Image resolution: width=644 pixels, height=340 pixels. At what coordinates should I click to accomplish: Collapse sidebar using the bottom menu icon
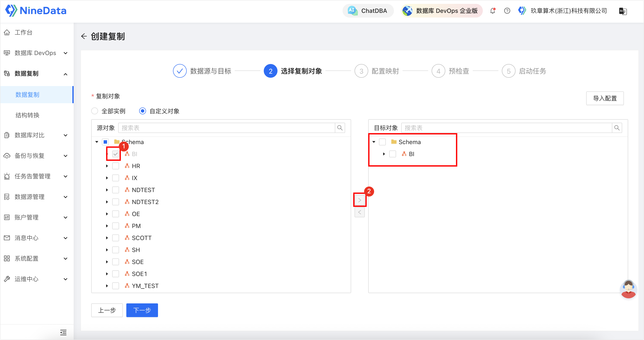point(63,332)
